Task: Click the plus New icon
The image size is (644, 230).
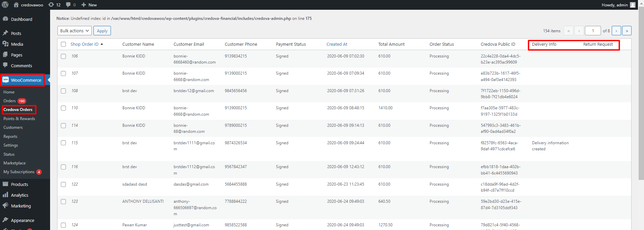Action: coord(84,5)
